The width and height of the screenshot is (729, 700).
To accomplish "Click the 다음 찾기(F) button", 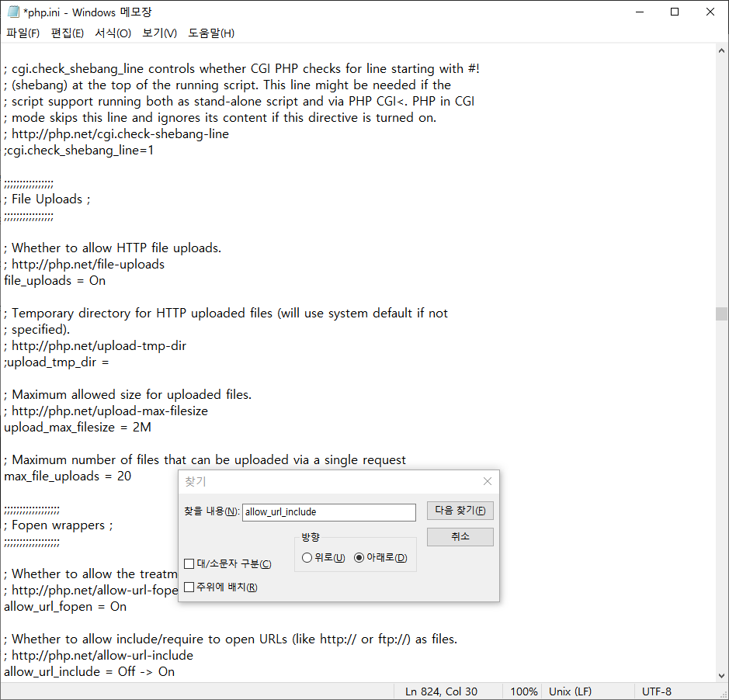I will pos(460,511).
